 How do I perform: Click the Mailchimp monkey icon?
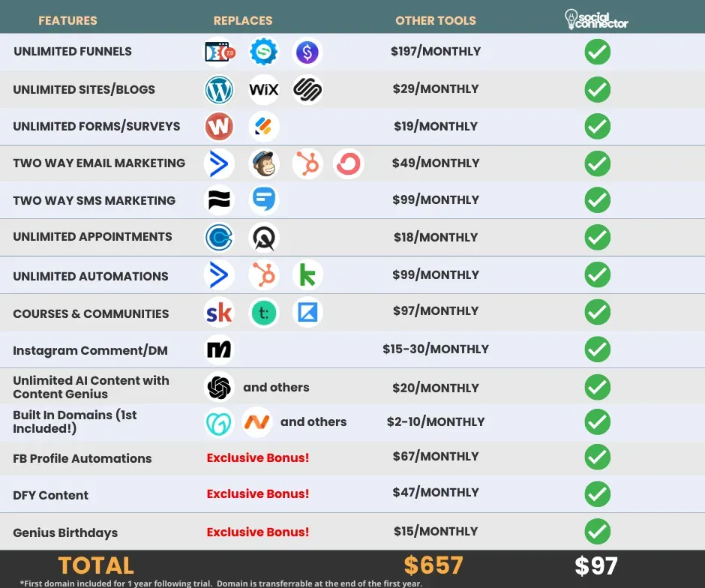pos(264,163)
